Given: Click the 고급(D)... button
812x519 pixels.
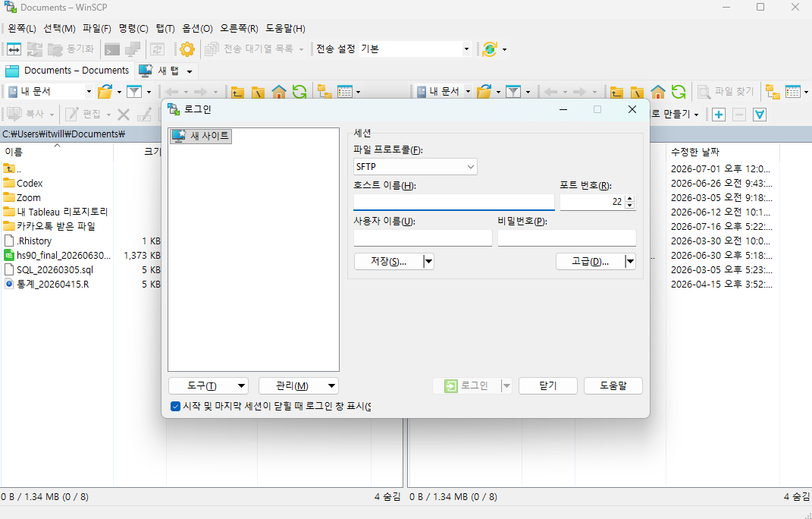Looking at the screenshot, I should point(591,261).
